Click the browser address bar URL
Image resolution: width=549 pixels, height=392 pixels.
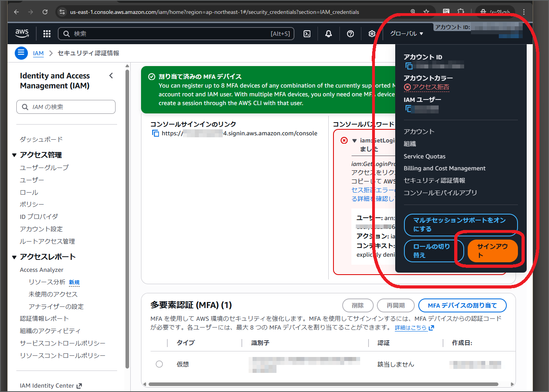tap(215, 12)
